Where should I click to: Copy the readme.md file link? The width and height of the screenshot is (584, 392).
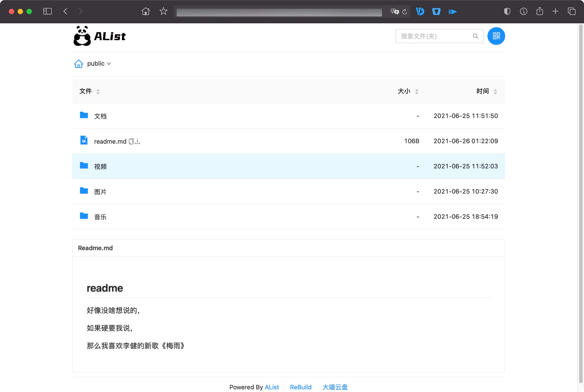pyautogui.click(x=131, y=141)
